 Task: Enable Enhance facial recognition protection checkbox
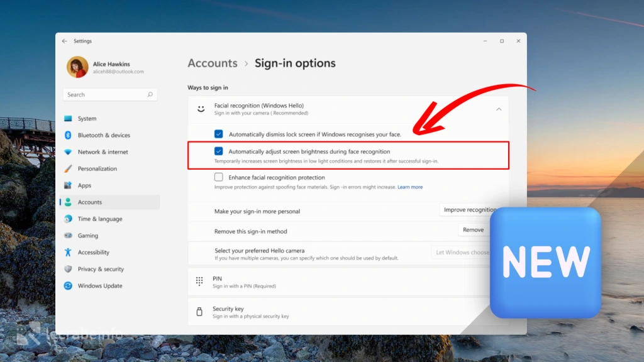[218, 177]
